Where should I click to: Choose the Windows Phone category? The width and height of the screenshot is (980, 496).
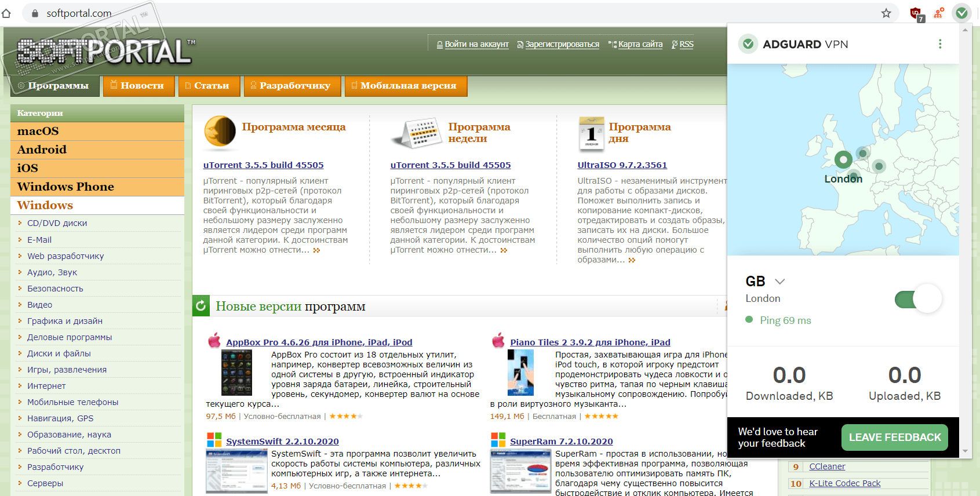click(x=97, y=187)
